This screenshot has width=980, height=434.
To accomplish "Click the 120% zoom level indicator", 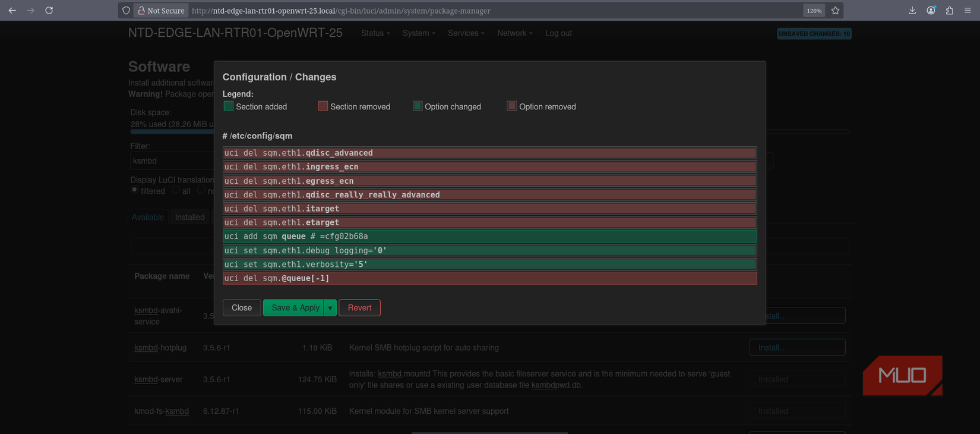I will point(814,11).
